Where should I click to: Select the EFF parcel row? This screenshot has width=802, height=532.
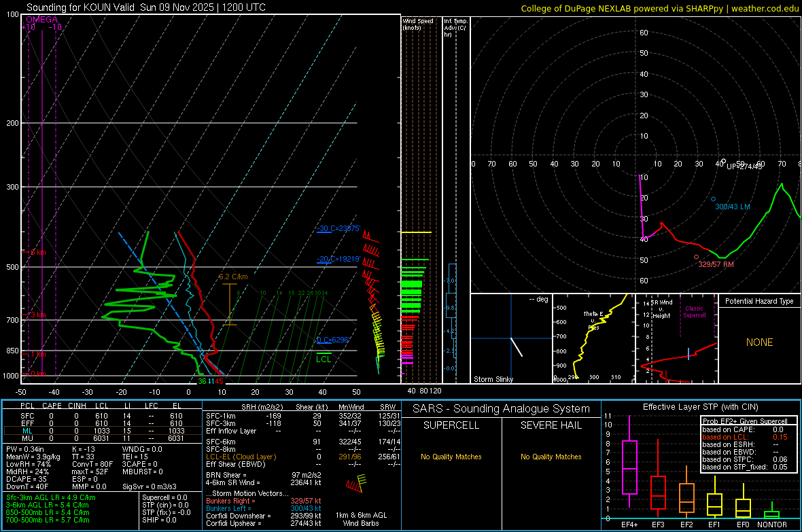point(103,423)
